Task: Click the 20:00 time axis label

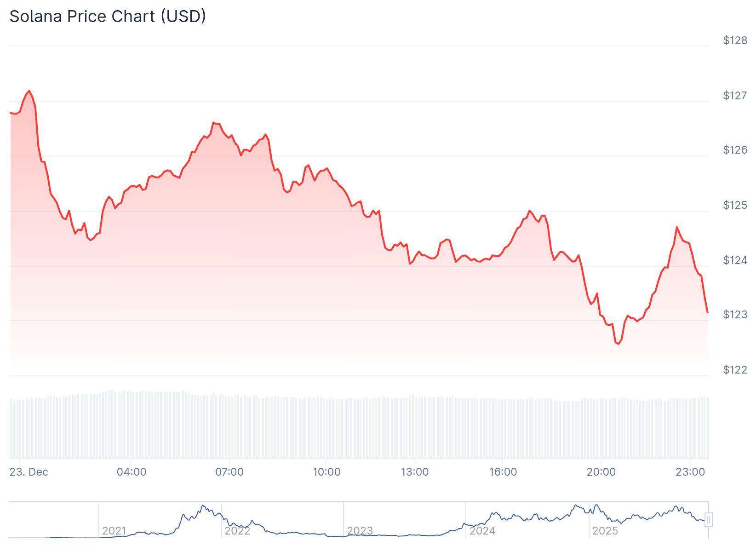Action: click(601, 472)
